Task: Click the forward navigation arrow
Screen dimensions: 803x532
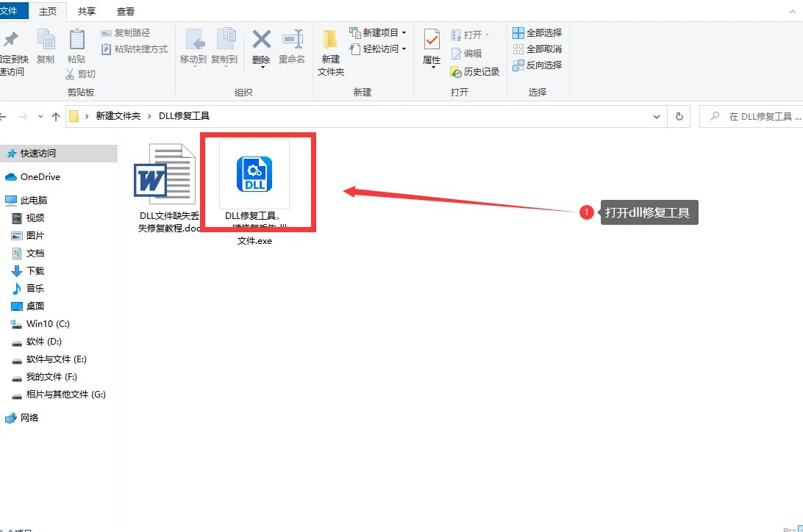Action: (23, 117)
